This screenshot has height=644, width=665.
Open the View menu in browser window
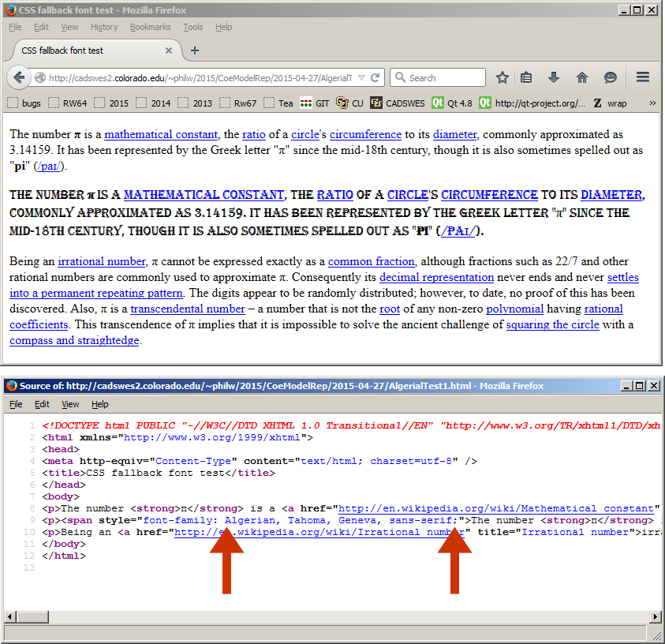[x=69, y=27]
